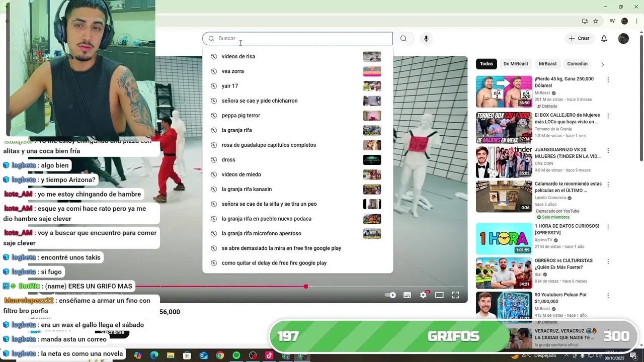Choose suggestion 'videos de risa'
Screen dimensions: 644x362
click(x=298, y=56)
